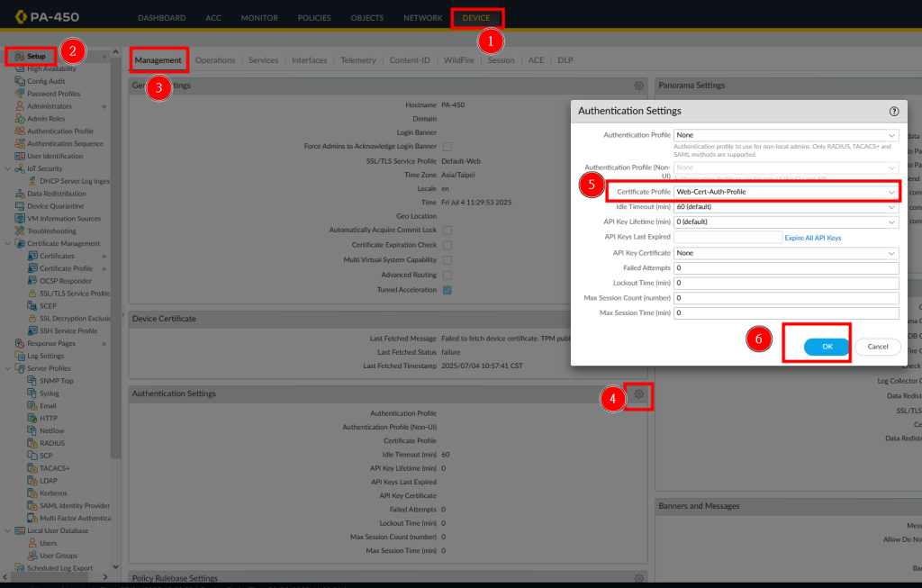Select the RADIUS server profile icon
The image size is (922, 588).
pos(32,443)
